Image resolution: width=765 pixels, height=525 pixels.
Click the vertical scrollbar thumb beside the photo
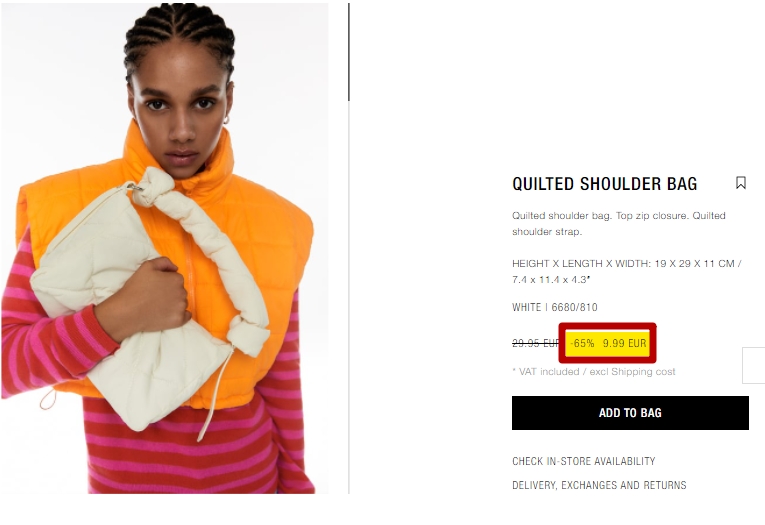point(349,52)
